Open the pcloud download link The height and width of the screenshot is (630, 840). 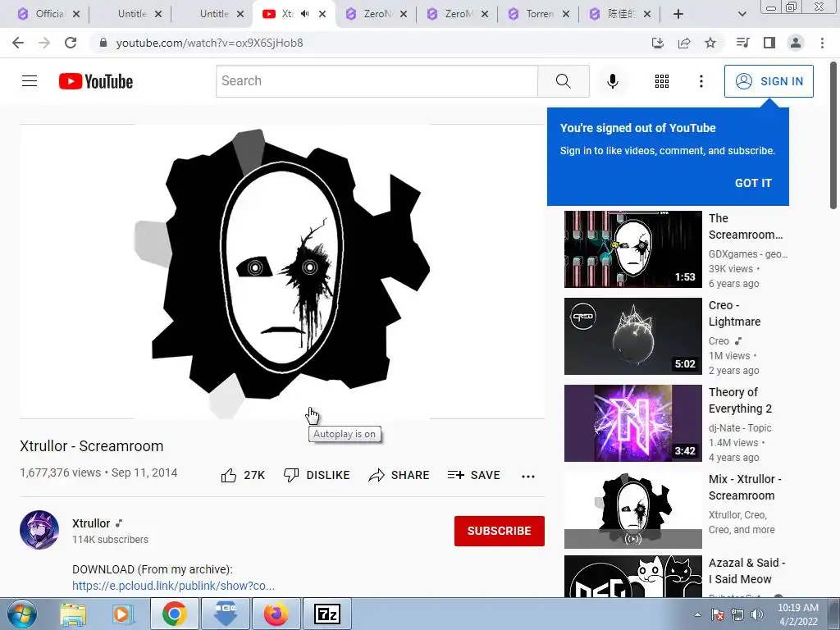click(x=173, y=586)
